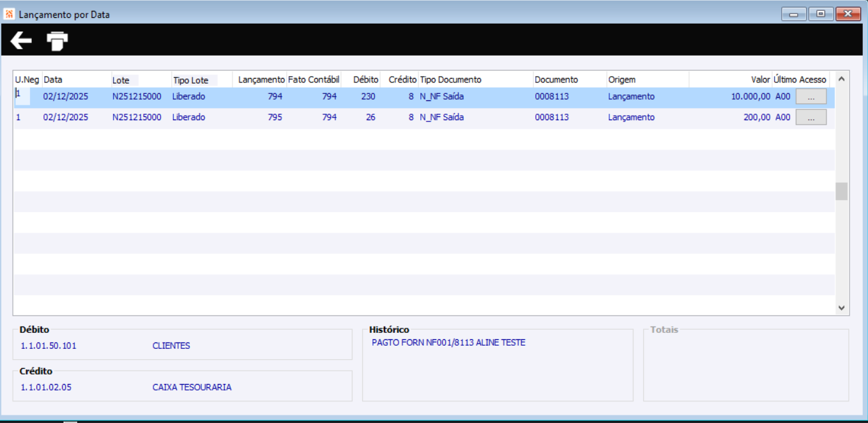
Task: Click the Lançamento column header
Action: point(261,80)
